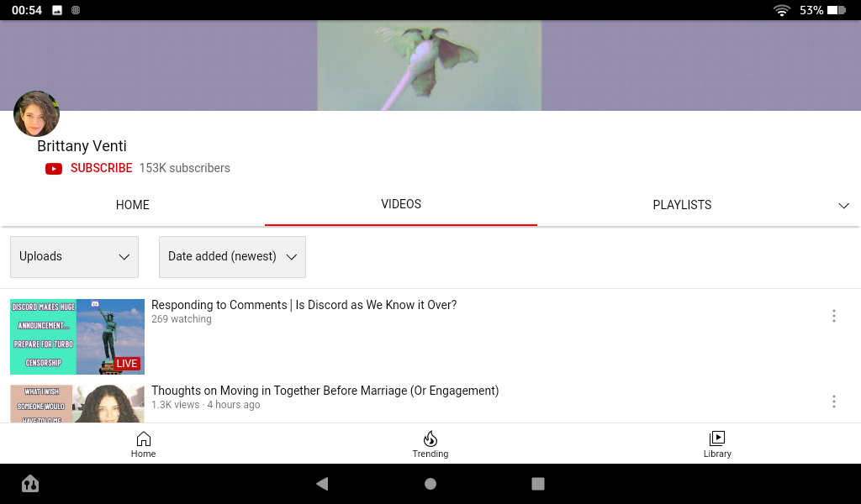Screen dimensions: 861x504
Task: Open the Date added (newest) sort dropdown
Action: click(x=232, y=257)
